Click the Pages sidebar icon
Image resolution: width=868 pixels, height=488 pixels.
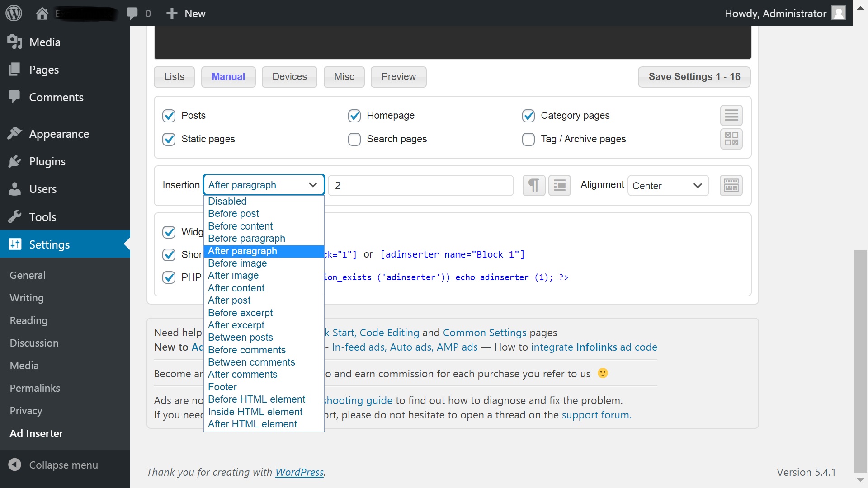pyautogui.click(x=14, y=70)
